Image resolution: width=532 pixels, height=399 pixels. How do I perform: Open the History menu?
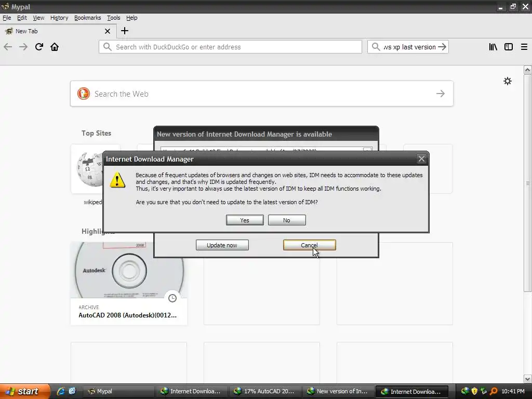pyautogui.click(x=59, y=18)
